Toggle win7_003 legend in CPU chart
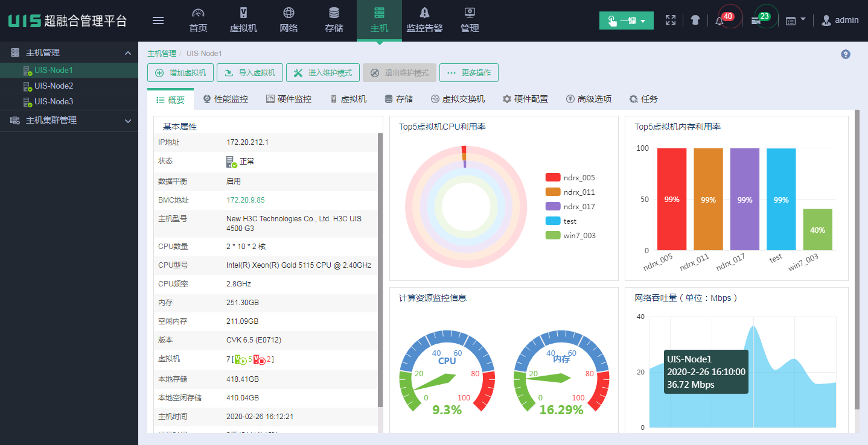This screenshot has width=868, height=445. 570,235
